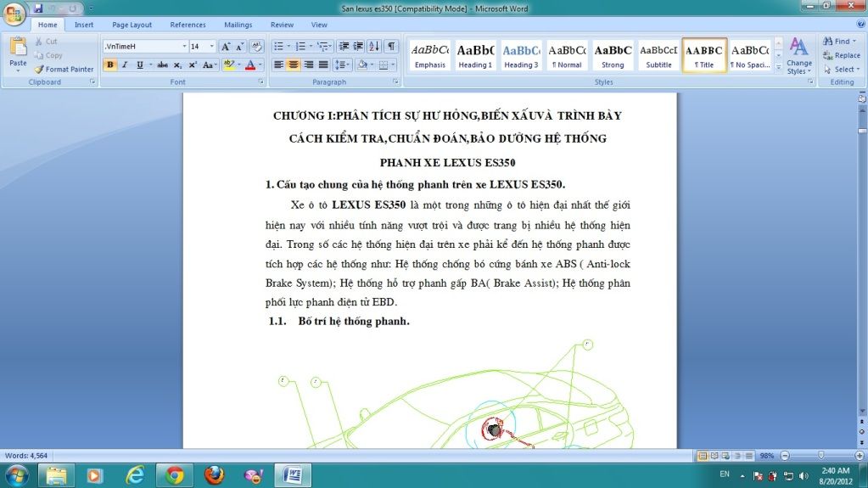The image size is (868, 488).
Task: Toggle Bold formatting off
Action: tap(109, 65)
